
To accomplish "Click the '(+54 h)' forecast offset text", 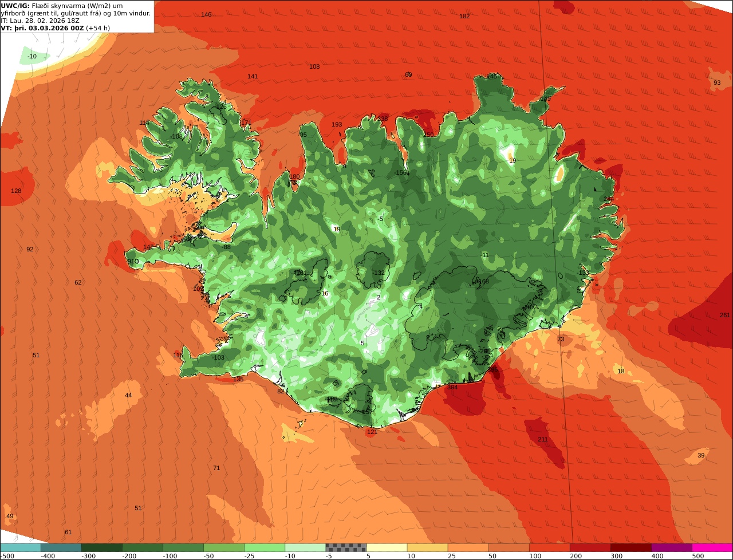I will pyautogui.click(x=98, y=28).
